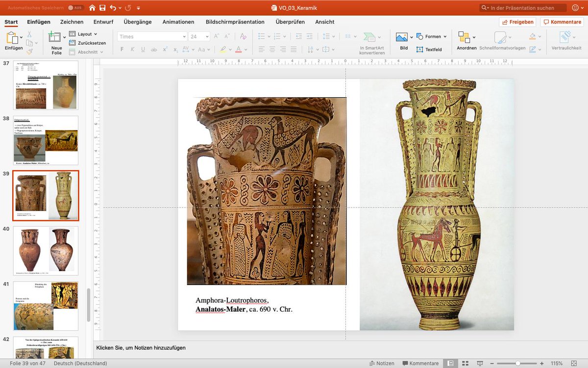Click the Save disk icon
The height and width of the screenshot is (368, 588).
(102, 8)
